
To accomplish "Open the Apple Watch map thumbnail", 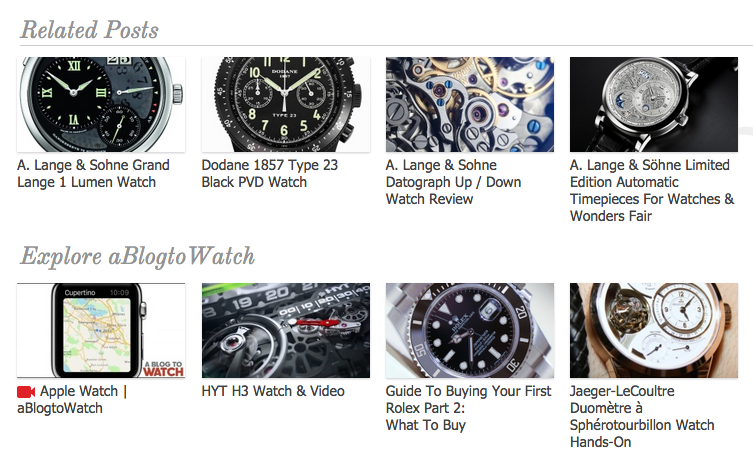I will pyautogui.click(x=101, y=330).
